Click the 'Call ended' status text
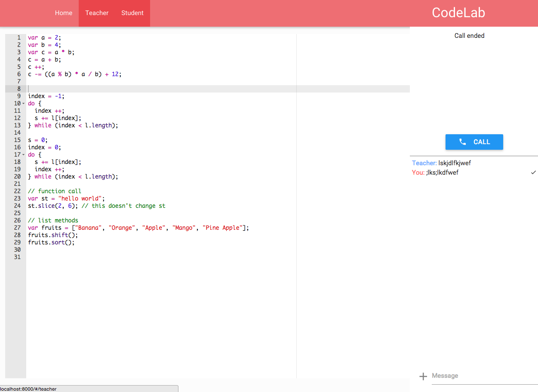Screen dimensions: 538x392 tap(469, 36)
